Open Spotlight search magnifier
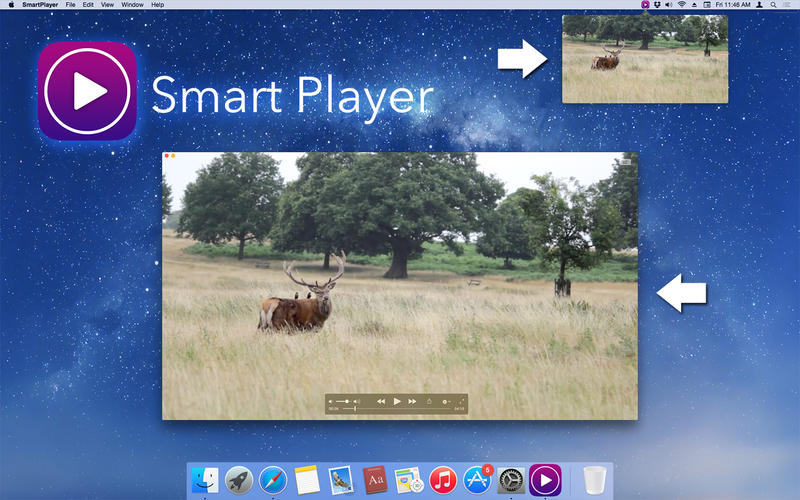Image resolution: width=800 pixels, height=500 pixels. (773, 5)
